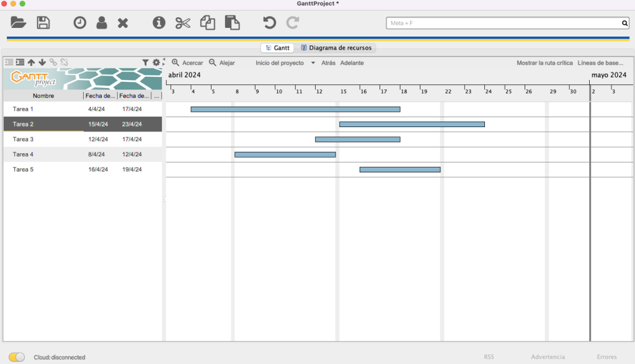Save the project with the floppy disk icon
This screenshot has width=635, height=364.
click(43, 23)
